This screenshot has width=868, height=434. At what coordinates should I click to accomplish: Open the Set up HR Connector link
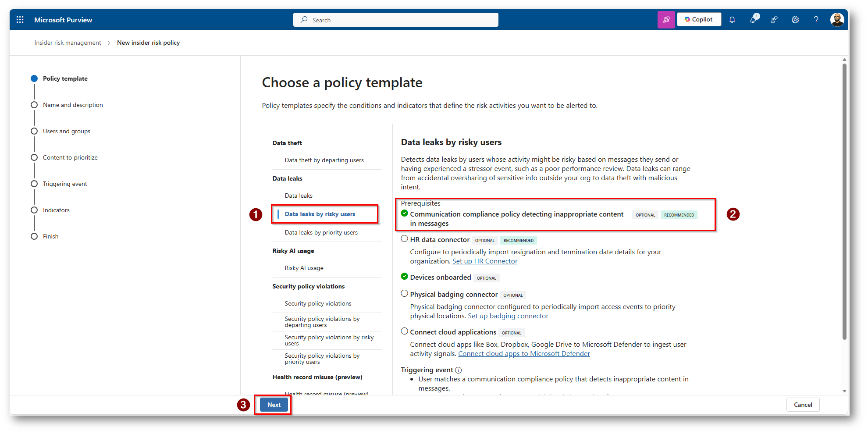(x=484, y=261)
